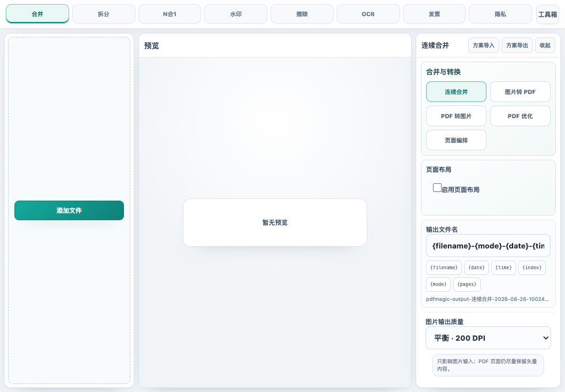Switch to the 合并 tab
This screenshot has height=392, width=565.
(x=37, y=14)
